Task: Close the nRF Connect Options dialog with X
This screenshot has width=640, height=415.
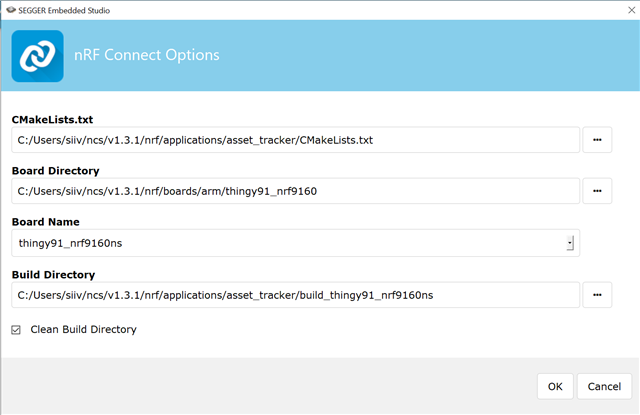Action: [x=631, y=10]
